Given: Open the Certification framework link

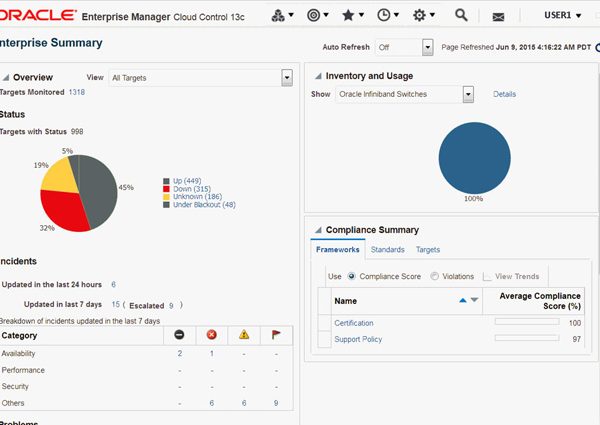Looking at the screenshot, I should (x=354, y=323).
